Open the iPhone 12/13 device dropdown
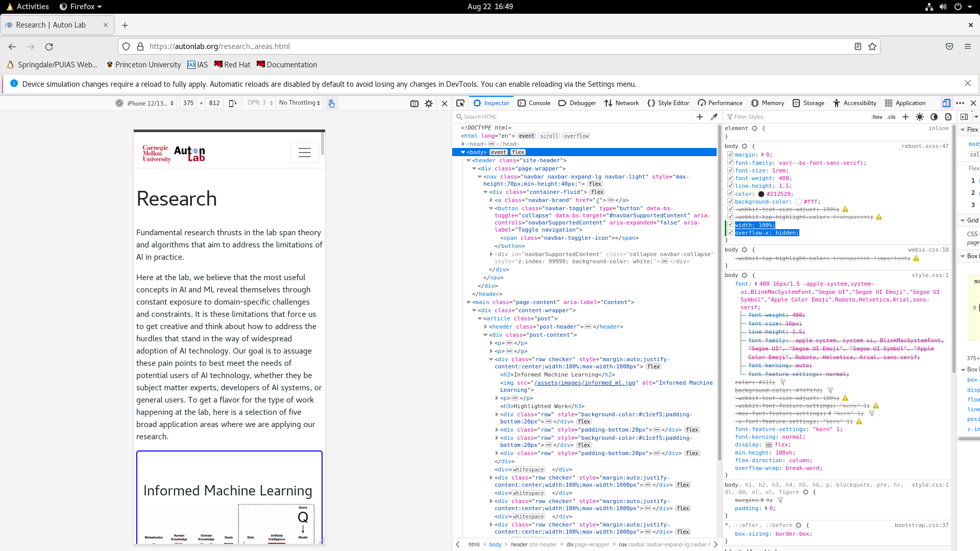The width and height of the screenshot is (980, 551). click(x=148, y=103)
